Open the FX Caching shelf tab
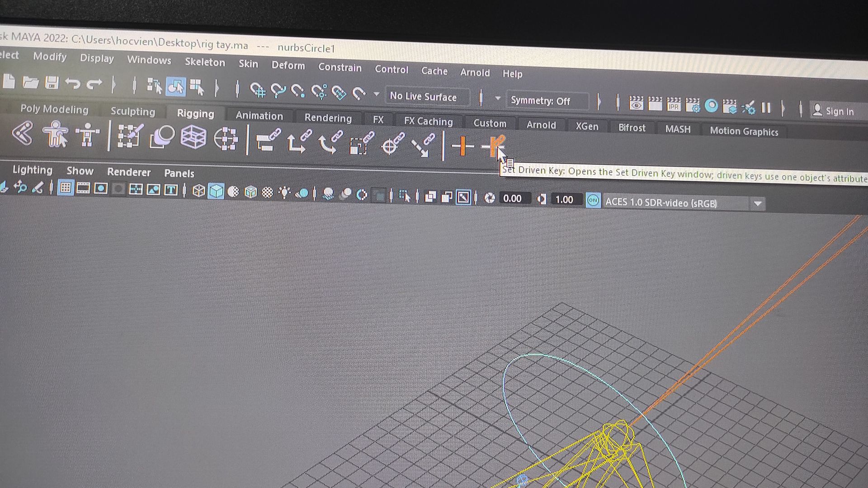868x488 pixels. 428,121
